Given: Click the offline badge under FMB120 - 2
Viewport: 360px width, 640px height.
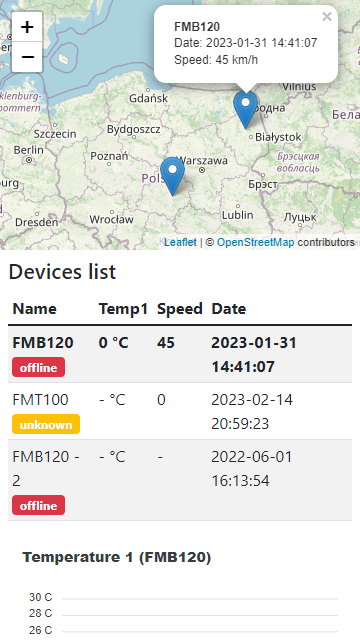Looking at the screenshot, I should click(x=38, y=505).
